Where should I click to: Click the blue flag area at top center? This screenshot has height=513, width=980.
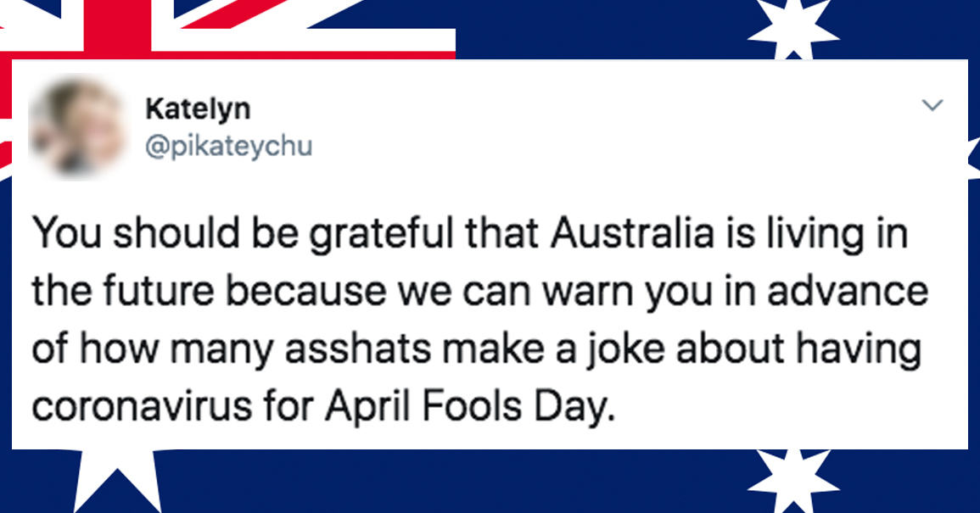click(x=594, y=30)
